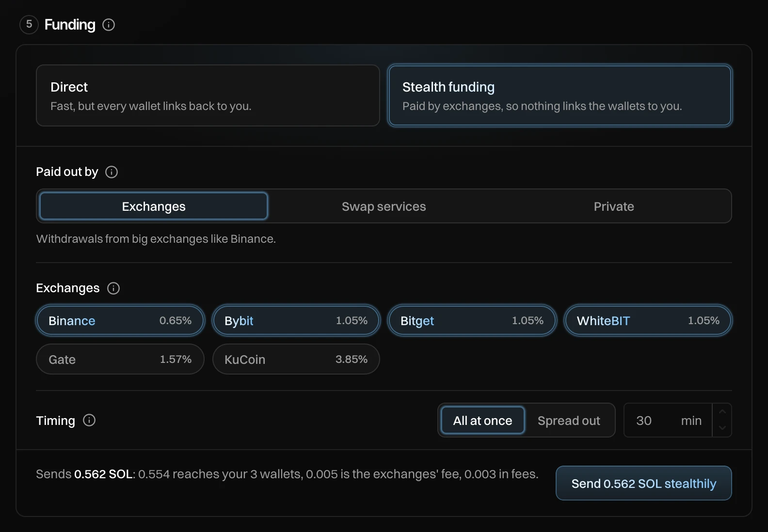Click the info icon beside Exchanges heading
This screenshot has height=532, width=768.
[x=113, y=288]
